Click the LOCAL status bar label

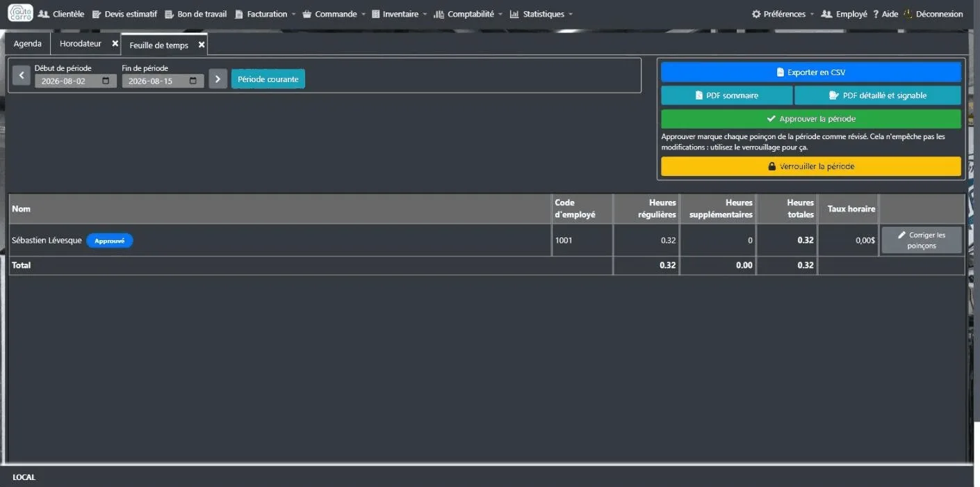pyautogui.click(x=24, y=477)
